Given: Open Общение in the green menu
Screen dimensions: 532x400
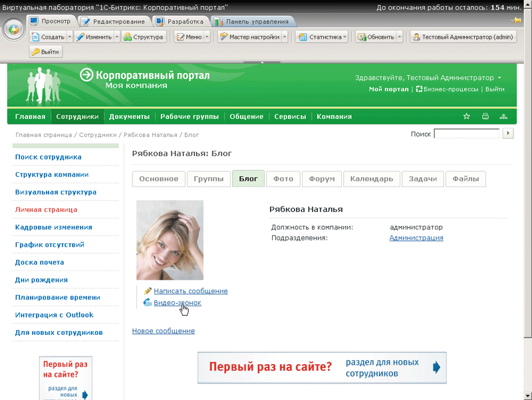Looking at the screenshot, I should click(x=246, y=116).
